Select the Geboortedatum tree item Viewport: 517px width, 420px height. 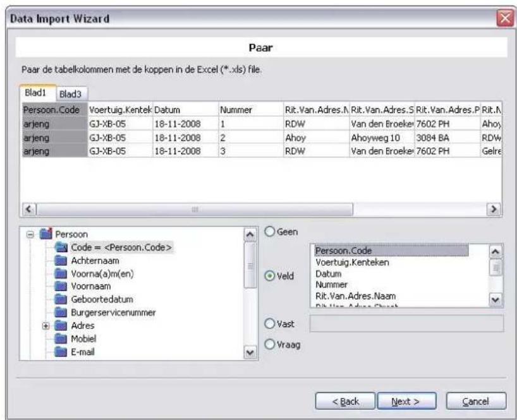click(102, 299)
